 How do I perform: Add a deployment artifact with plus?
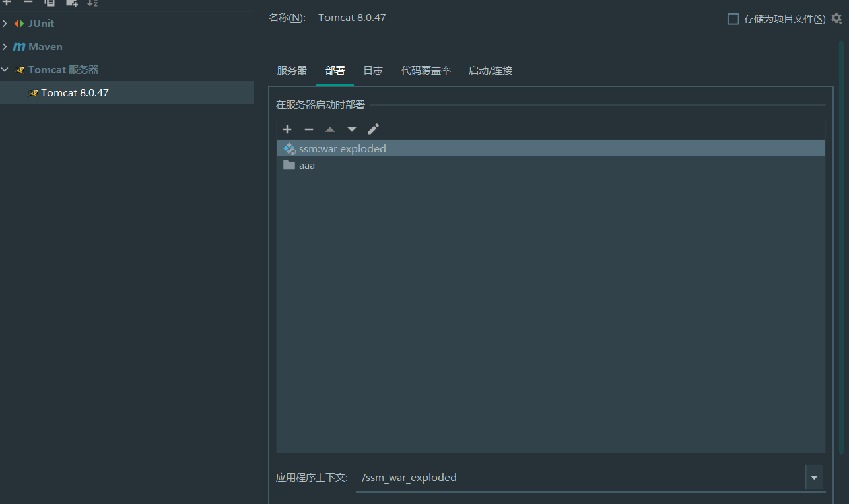287,129
